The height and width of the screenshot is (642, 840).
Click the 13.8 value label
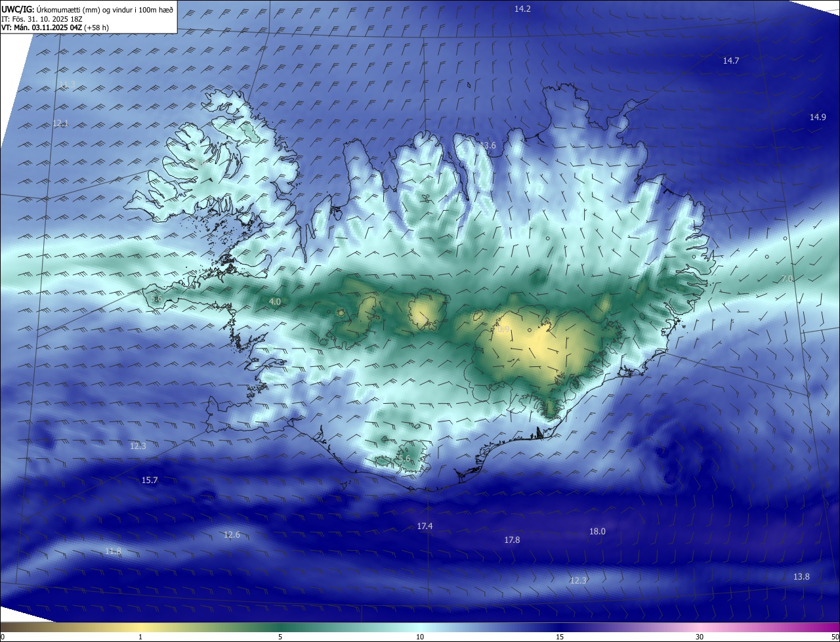click(801, 576)
